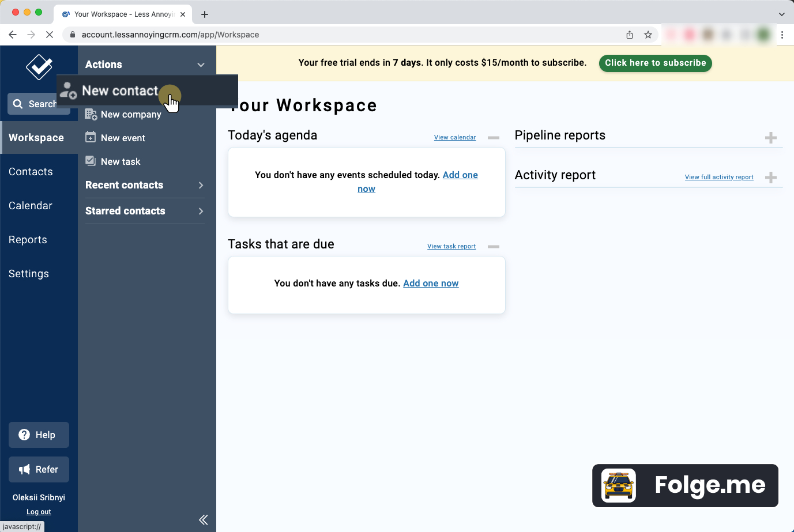This screenshot has width=794, height=532.
Task: Click the New company building icon
Action: coord(91,114)
